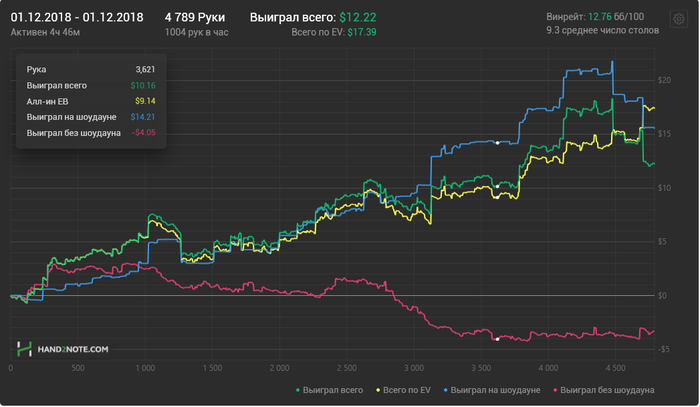Click the green legend dot for 'Выиграл всего'

point(298,390)
